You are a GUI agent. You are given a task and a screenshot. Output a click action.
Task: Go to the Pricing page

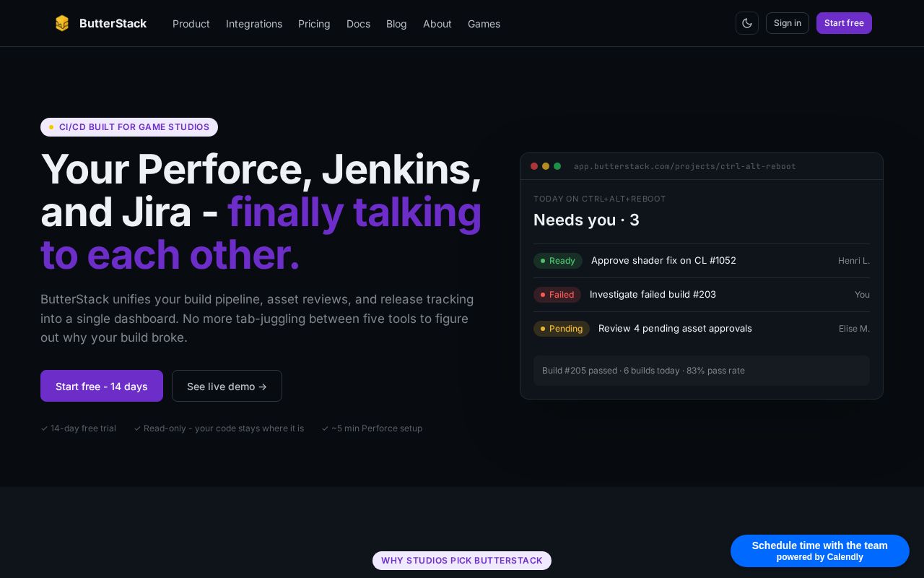point(314,24)
